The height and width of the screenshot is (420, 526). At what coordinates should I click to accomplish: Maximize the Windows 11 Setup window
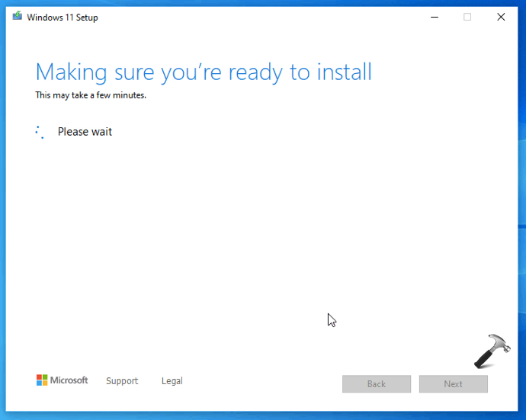point(467,17)
